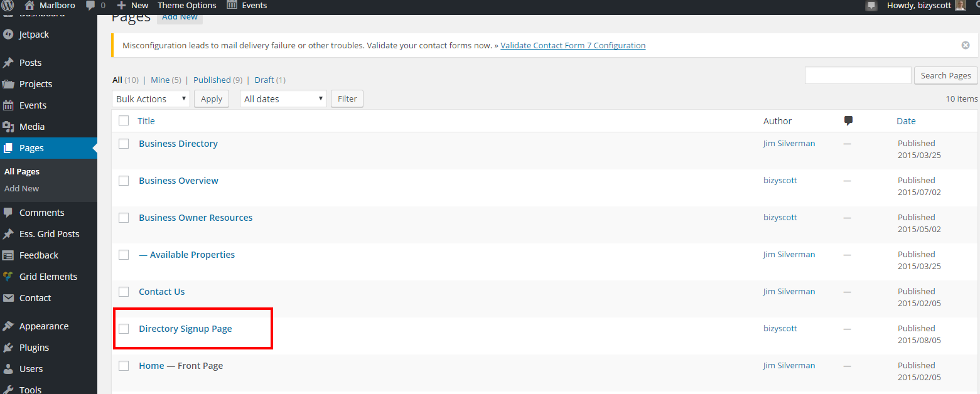Click the Plugins plug icon
980x394 pixels.
[x=8, y=348]
